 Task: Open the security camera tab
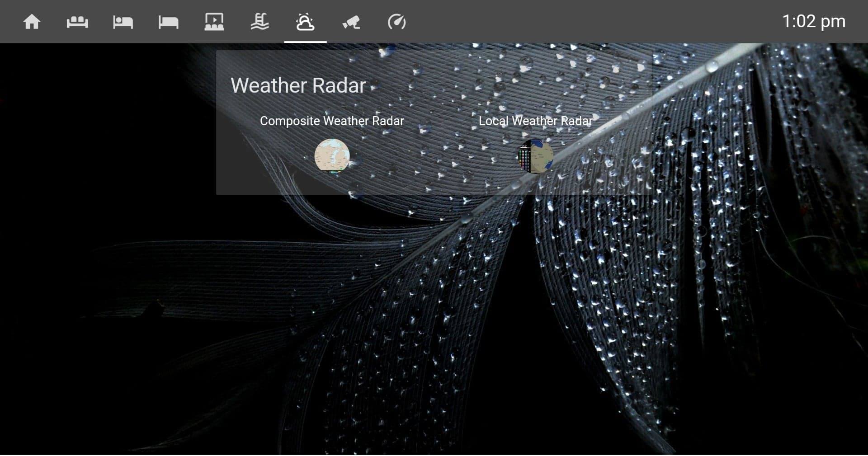point(351,22)
